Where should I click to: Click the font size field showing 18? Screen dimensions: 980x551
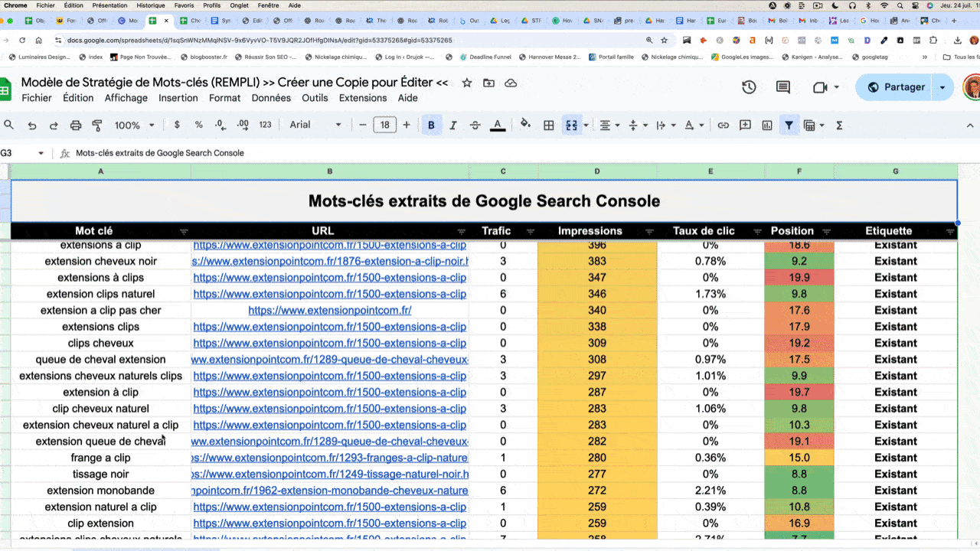click(x=384, y=125)
